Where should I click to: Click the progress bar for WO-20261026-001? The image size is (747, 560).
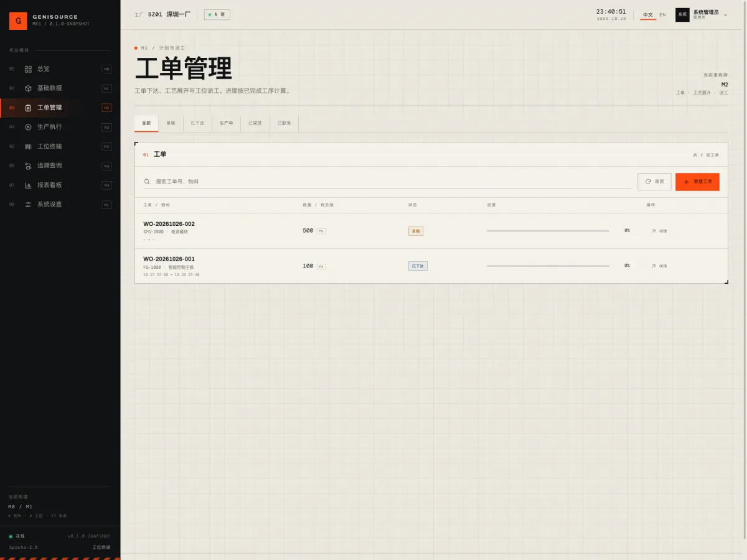tap(548, 266)
